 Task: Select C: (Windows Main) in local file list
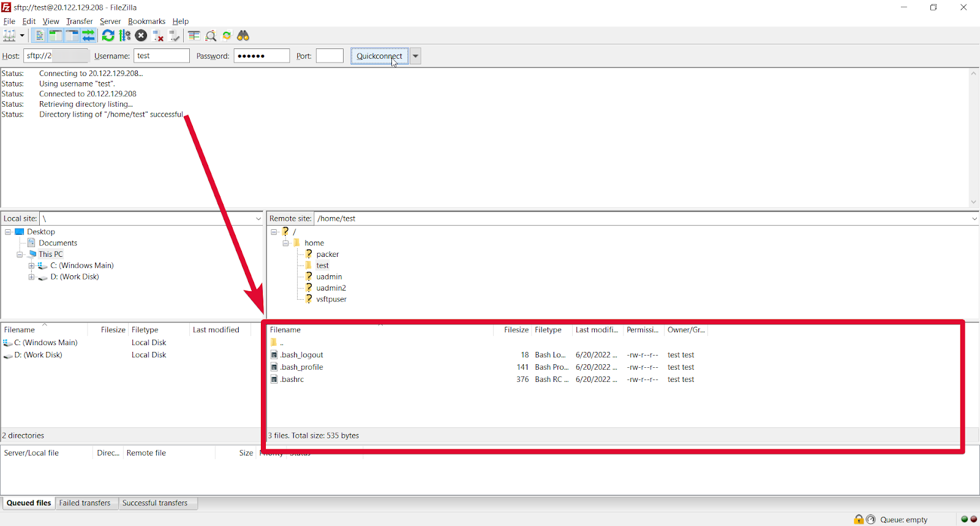(45, 343)
